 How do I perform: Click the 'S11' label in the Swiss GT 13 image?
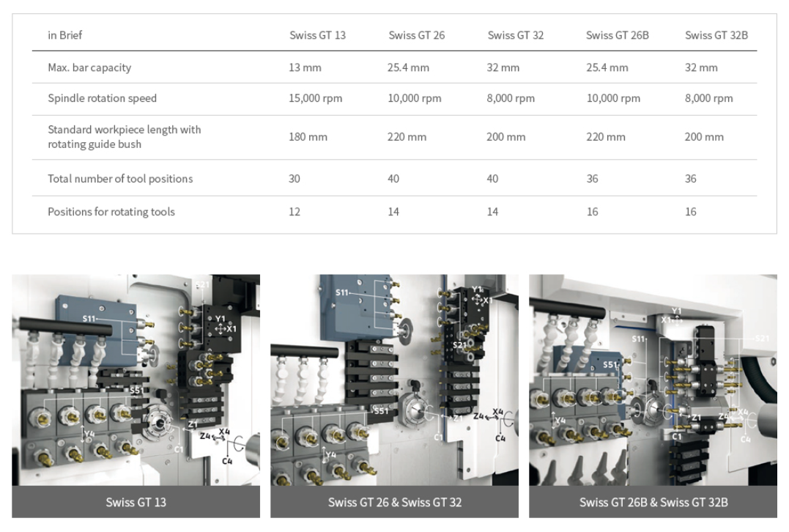pos(89,318)
